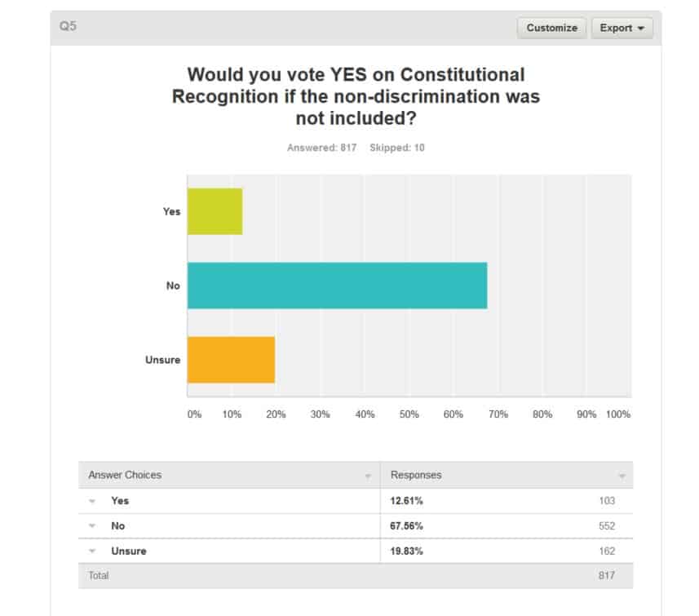Click the yellow-green Yes bar in chart
699x616 pixels.
coord(215,211)
